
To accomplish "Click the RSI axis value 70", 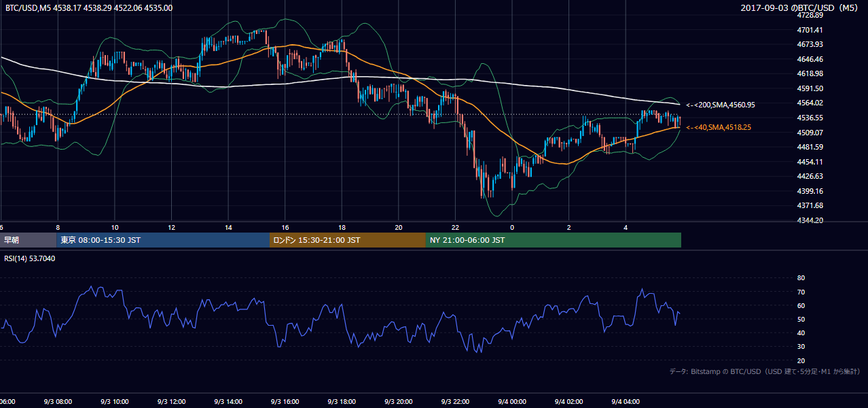I will tap(801, 292).
